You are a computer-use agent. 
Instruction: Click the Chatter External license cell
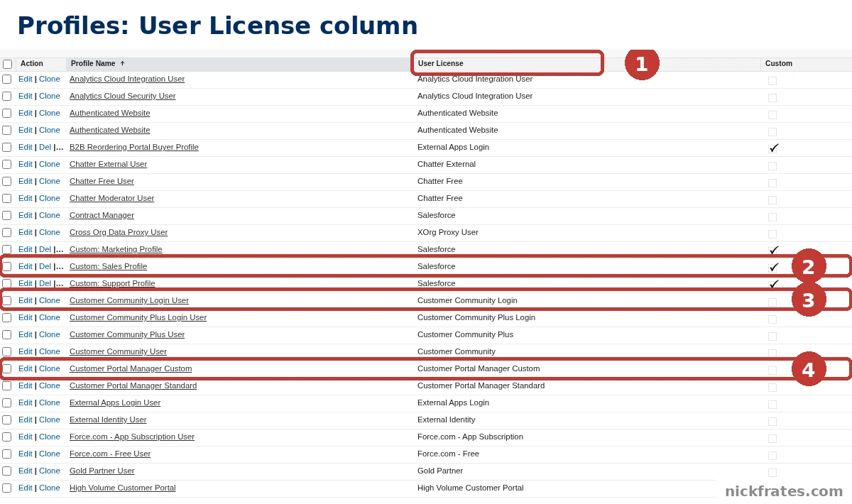click(447, 164)
